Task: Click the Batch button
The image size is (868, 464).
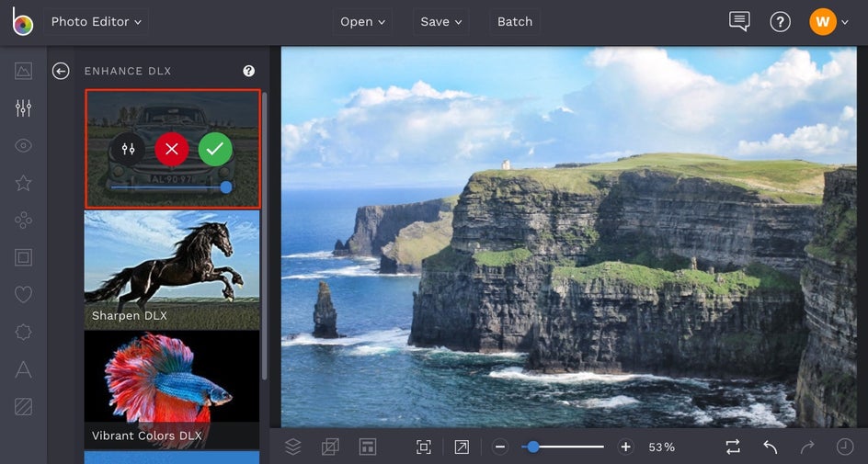Action: click(515, 22)
